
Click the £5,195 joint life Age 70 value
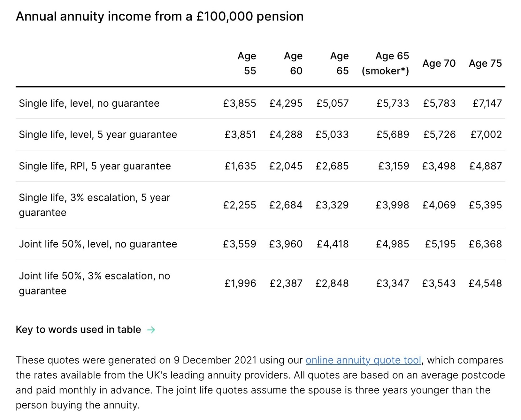click(x=440, y=244)
